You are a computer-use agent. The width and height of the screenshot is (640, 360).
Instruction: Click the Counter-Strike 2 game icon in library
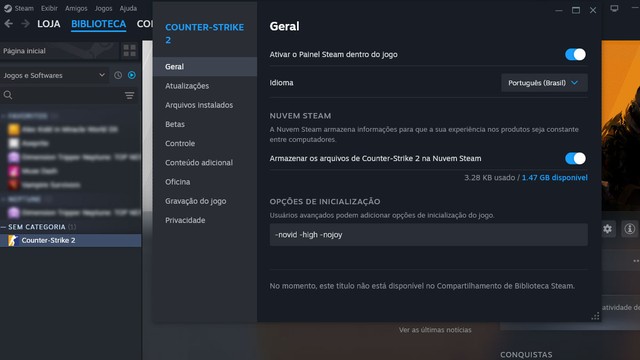coord(13,240)
